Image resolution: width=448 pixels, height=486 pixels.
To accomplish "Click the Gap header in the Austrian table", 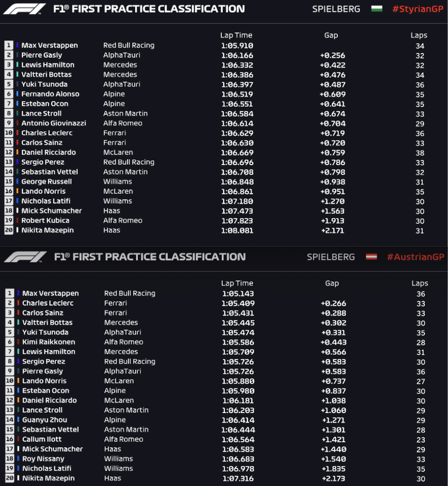I will coord(332,283).
